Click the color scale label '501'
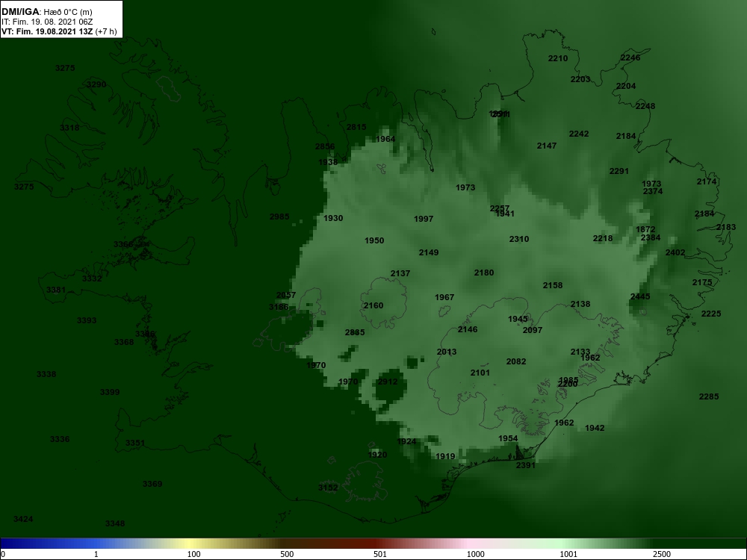 tap(380, 554)
